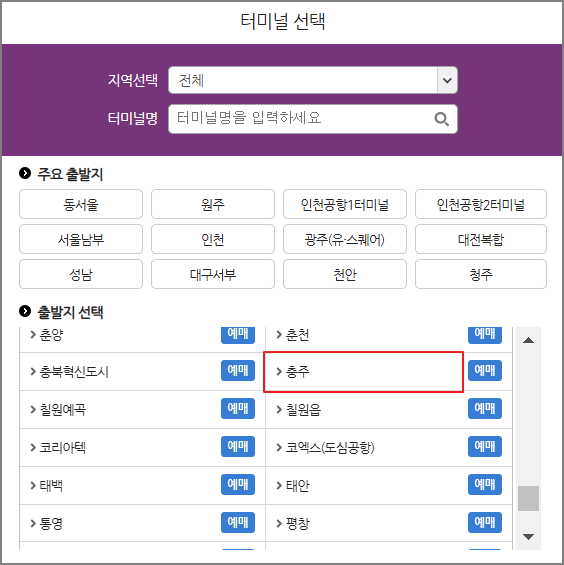
Task: Choose 인천공항1터미널 departure button
Action: [x=345, y=204]
